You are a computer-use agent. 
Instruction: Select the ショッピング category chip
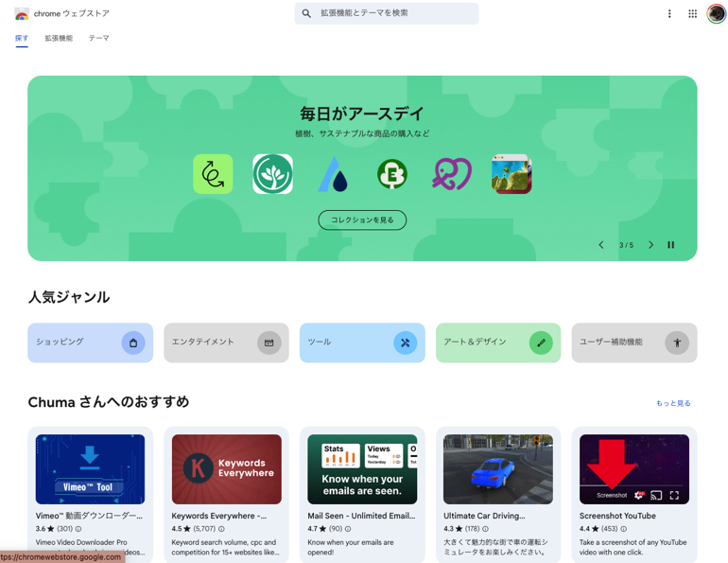[90, 343]
